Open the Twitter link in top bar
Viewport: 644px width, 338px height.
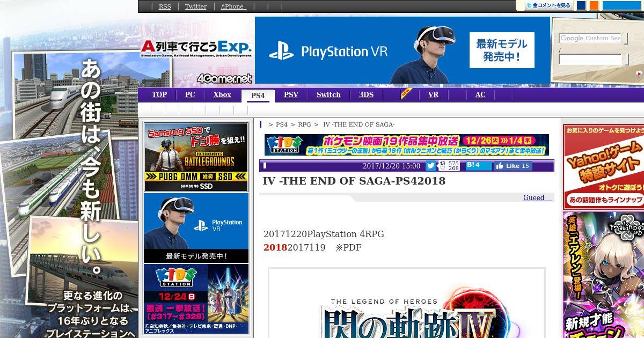(196, 6)
